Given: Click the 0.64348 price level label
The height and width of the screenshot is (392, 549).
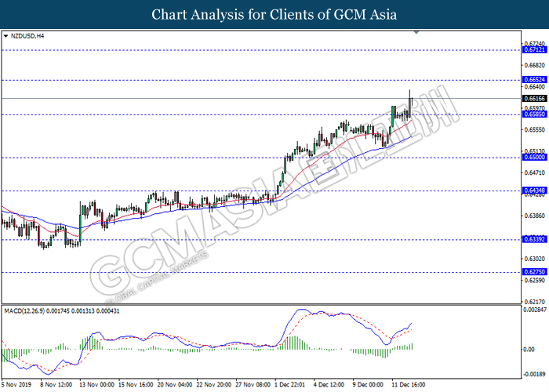Looking at the screenshot, I should [x=534, y=191].
